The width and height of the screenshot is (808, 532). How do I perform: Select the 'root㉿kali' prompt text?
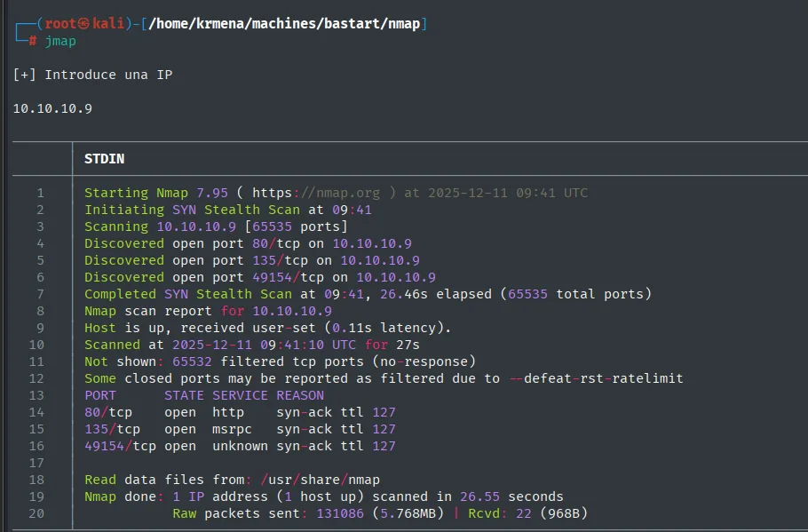tap(84, 24)
